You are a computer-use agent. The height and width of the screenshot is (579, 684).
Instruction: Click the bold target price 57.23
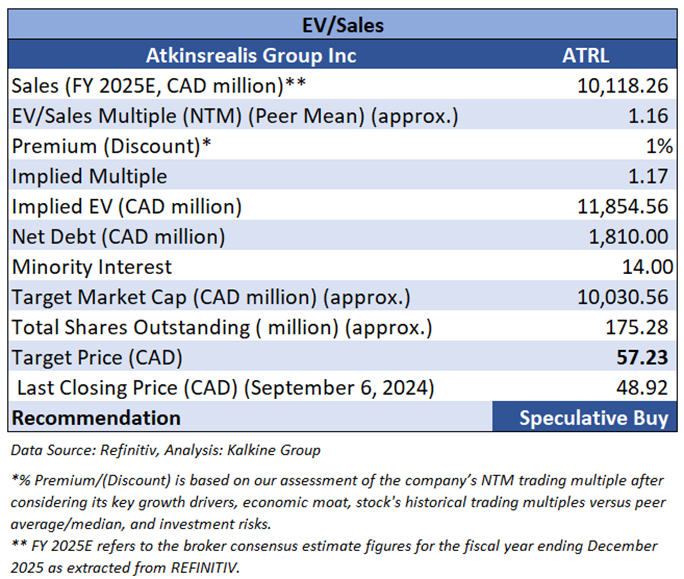642,358
